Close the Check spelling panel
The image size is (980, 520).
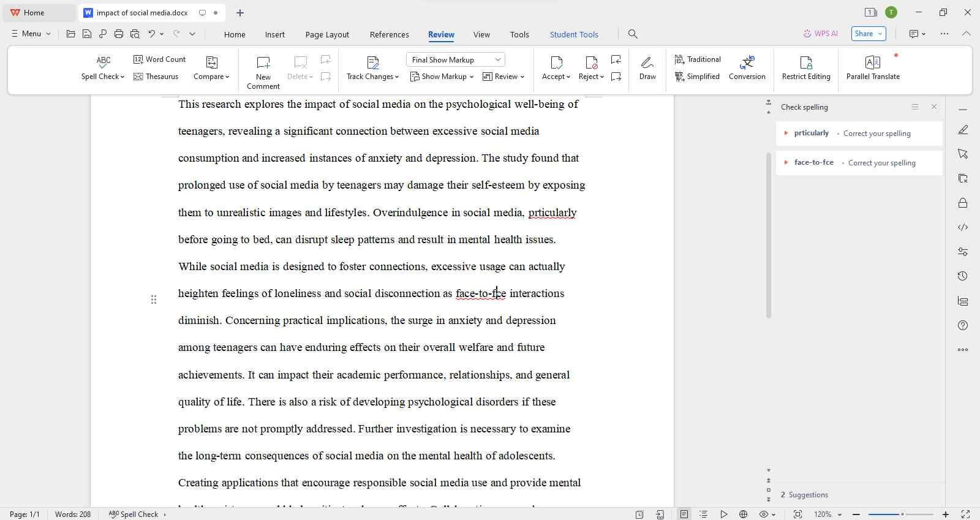933,107
